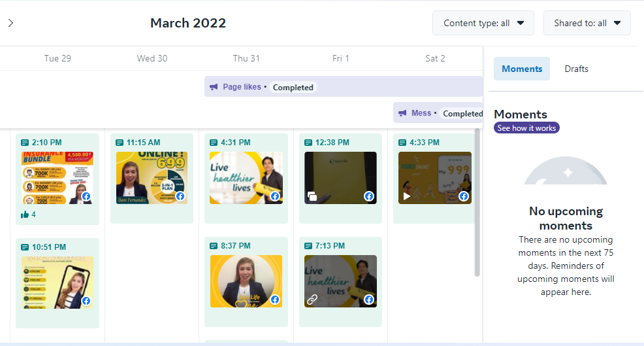The image size is (644, 346).
Task: Switch to the Moments tab
Action: 522,69
